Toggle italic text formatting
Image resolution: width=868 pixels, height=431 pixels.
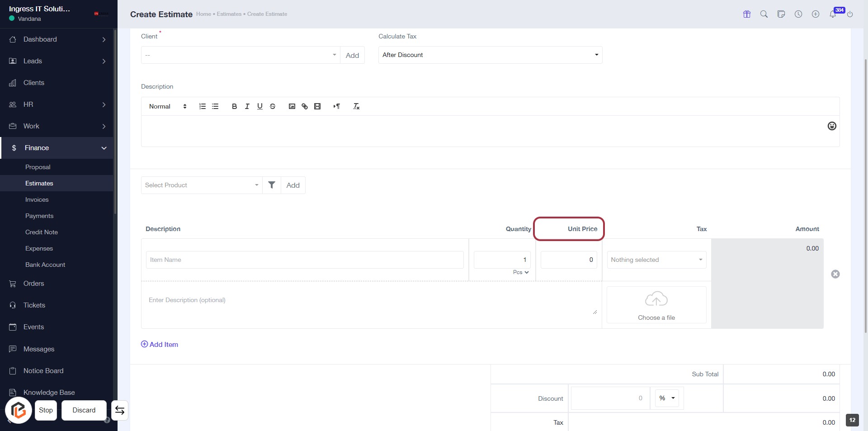pyautogui.click(x=247, y=106)
